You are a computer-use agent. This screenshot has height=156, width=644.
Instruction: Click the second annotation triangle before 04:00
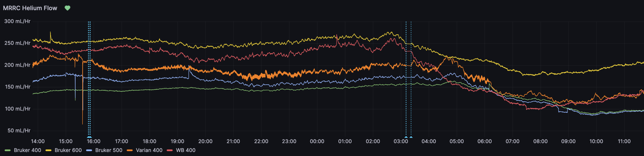pos(411,137)
